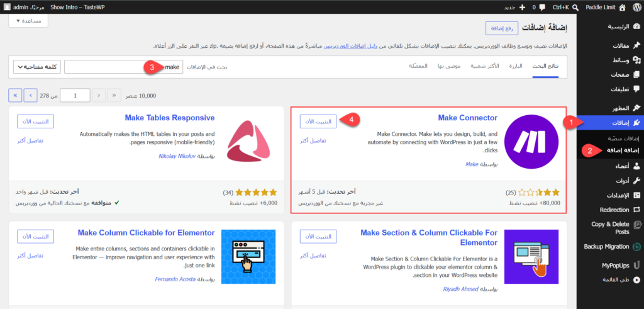This screenshot has width=644, height=309.
Task: Click the plugin search input field
Action: [123, 67]
